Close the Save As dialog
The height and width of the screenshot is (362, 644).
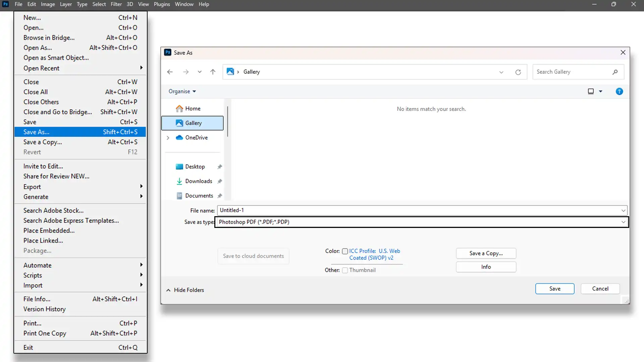coord(623,52)
